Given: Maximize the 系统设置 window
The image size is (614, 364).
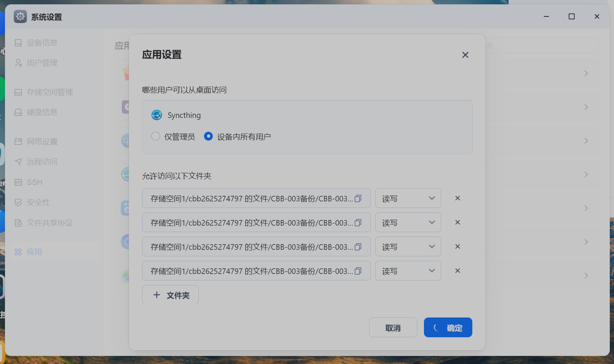Looking at the screenshot, I should (x=571, y=16).
